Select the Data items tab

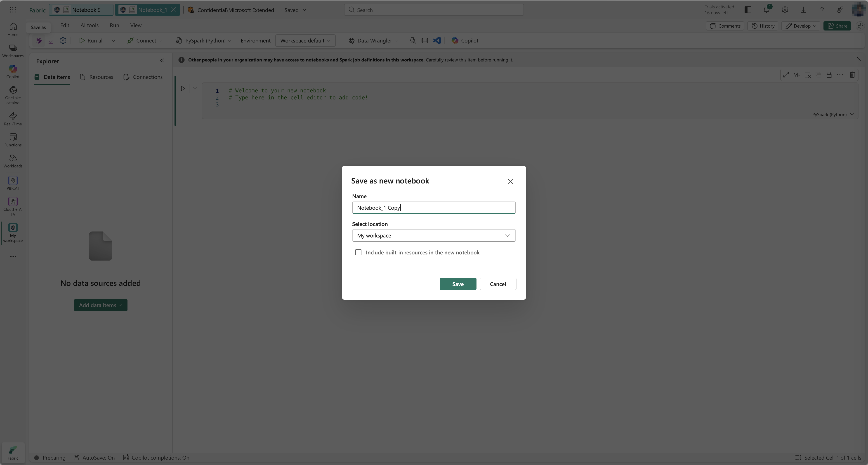52,77
